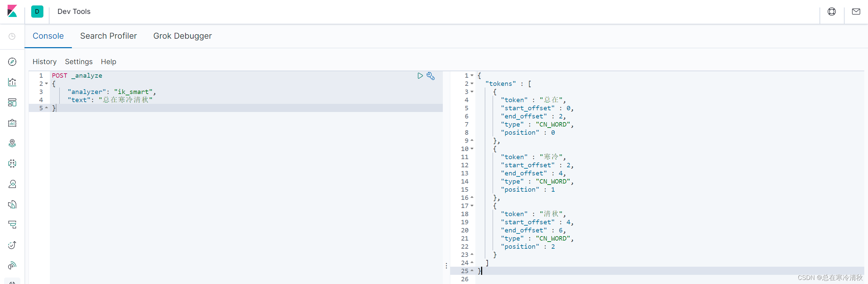
Task: Toggle fold arrow at response line 9
Action: pyautogui.click(x=472, y=140)
